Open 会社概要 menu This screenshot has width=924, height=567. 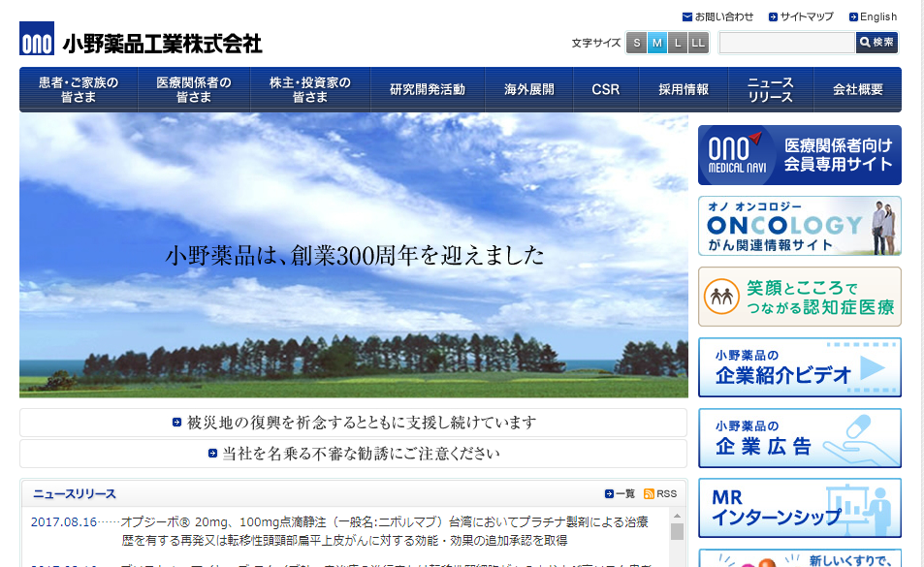[x=857, y=89]
